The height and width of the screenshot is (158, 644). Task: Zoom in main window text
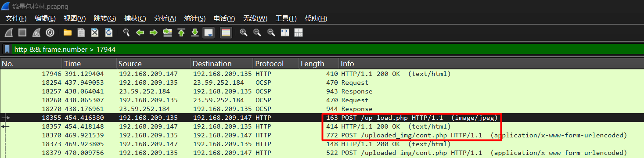243,32
